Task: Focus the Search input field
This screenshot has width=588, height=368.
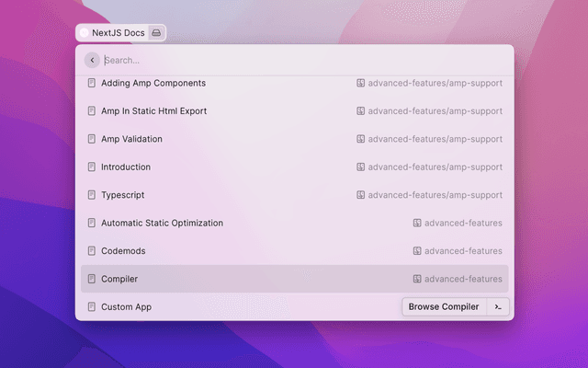Action: [x=303, y=61]
